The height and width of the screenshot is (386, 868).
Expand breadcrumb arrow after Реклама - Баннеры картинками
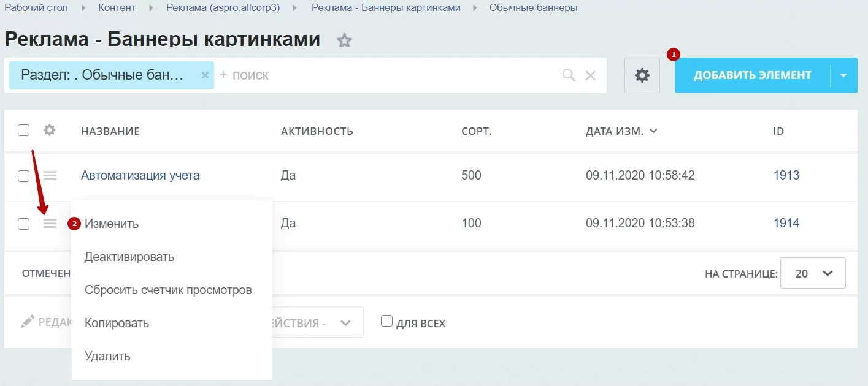pos(475,9)
